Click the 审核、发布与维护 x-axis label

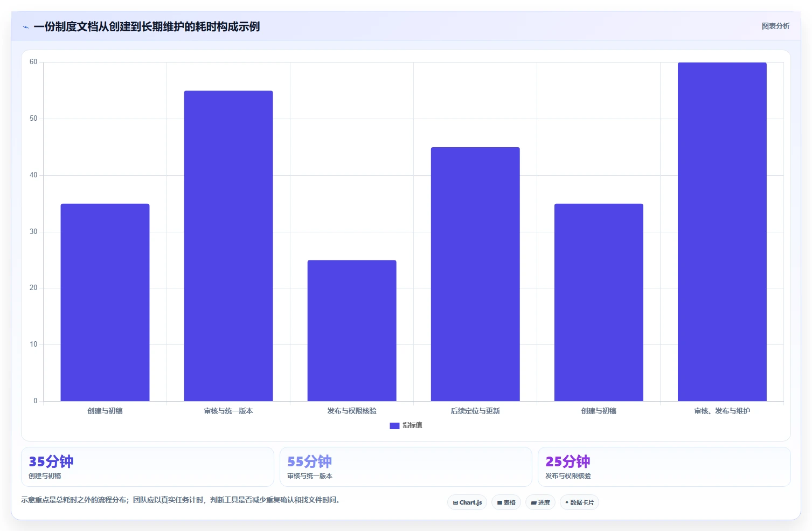coord(722,411)
